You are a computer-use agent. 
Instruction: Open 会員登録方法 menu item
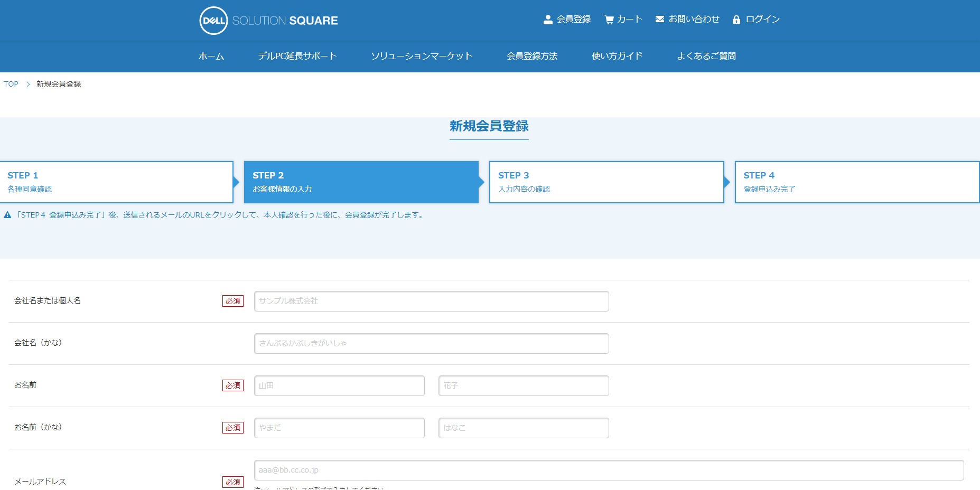[x=532, y=56]
